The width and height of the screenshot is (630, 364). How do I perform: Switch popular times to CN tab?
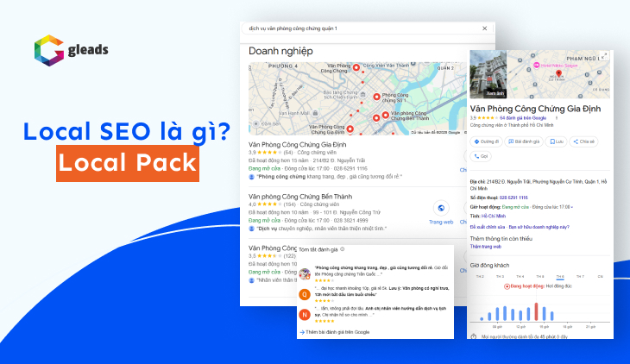pyautogui.click(x=601, y=276)
